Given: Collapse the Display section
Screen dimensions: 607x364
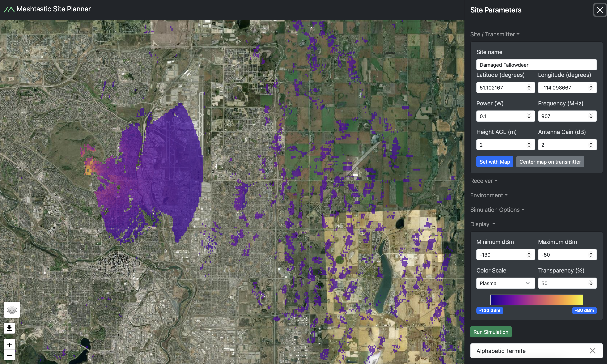Looking at the screenshot, I should coord(482,224).
